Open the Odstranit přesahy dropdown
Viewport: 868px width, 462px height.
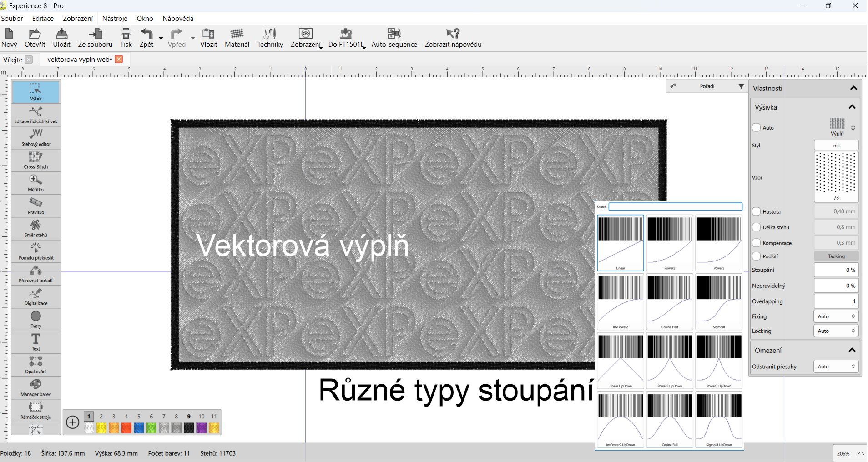click(836, 367)
